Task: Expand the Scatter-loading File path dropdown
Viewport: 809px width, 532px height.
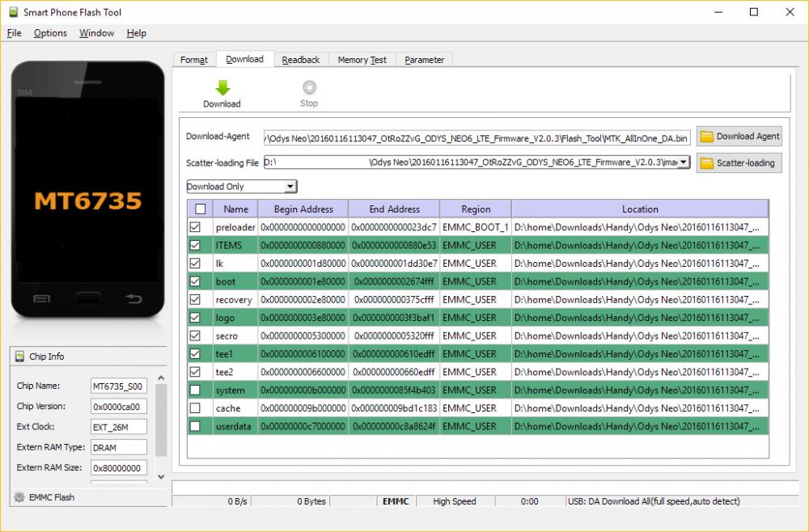Action: (x=684, y=163)
